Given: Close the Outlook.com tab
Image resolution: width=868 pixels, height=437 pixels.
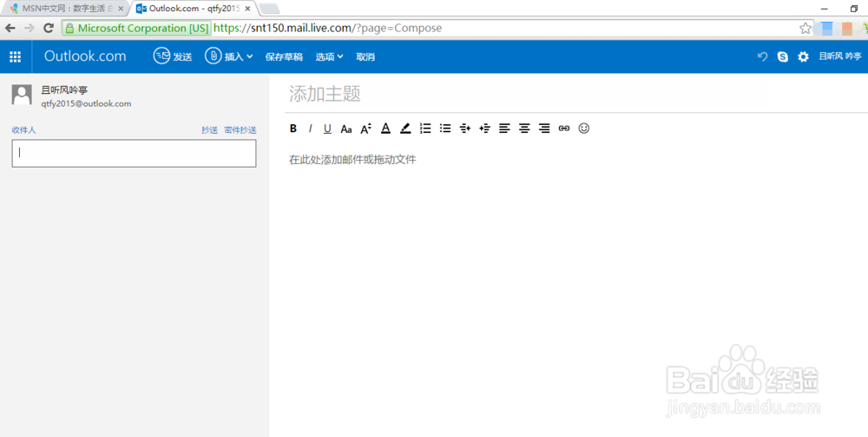Looking at the screenshot, I should coord(247,9).
